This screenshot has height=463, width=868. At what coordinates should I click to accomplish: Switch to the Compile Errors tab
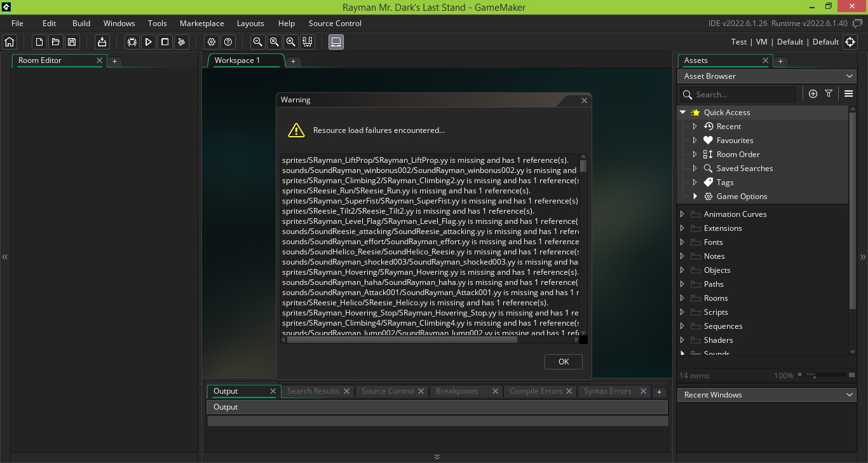click(536, 391)
